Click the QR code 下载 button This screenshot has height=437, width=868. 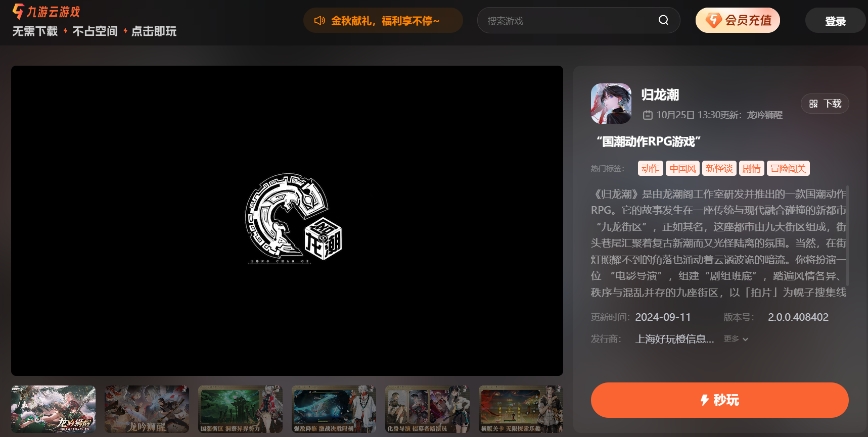pos(825,104)
